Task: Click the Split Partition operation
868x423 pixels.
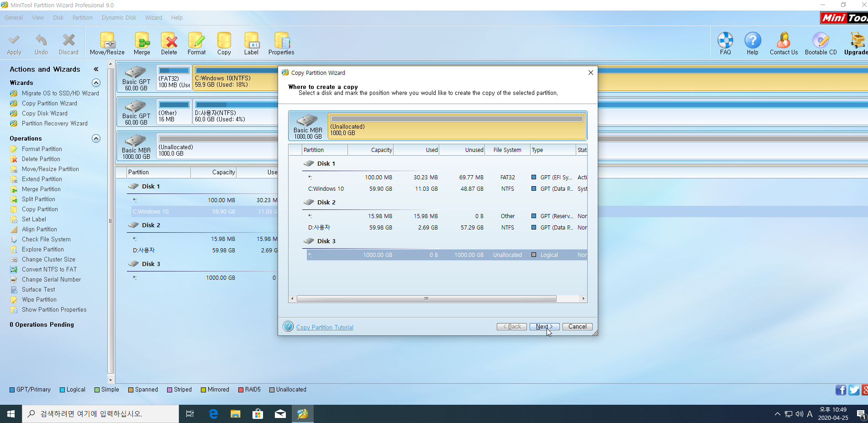Action: 38,199
